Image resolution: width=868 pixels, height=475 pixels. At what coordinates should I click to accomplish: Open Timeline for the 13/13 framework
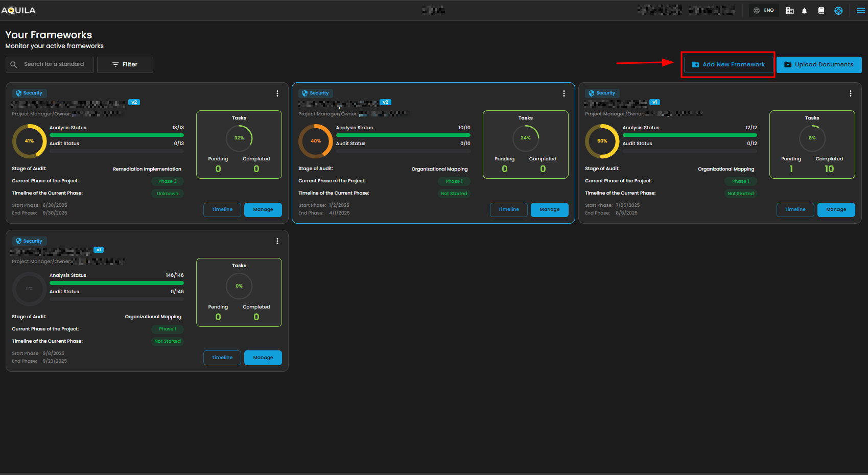222,210
